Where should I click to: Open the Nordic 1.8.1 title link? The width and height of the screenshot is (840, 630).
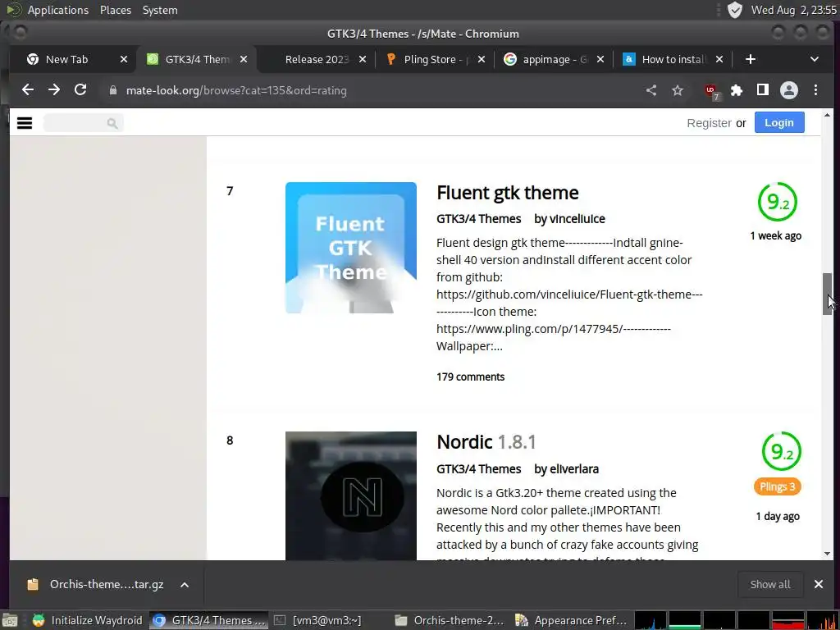pyautogui.click(x=486, y=442)
